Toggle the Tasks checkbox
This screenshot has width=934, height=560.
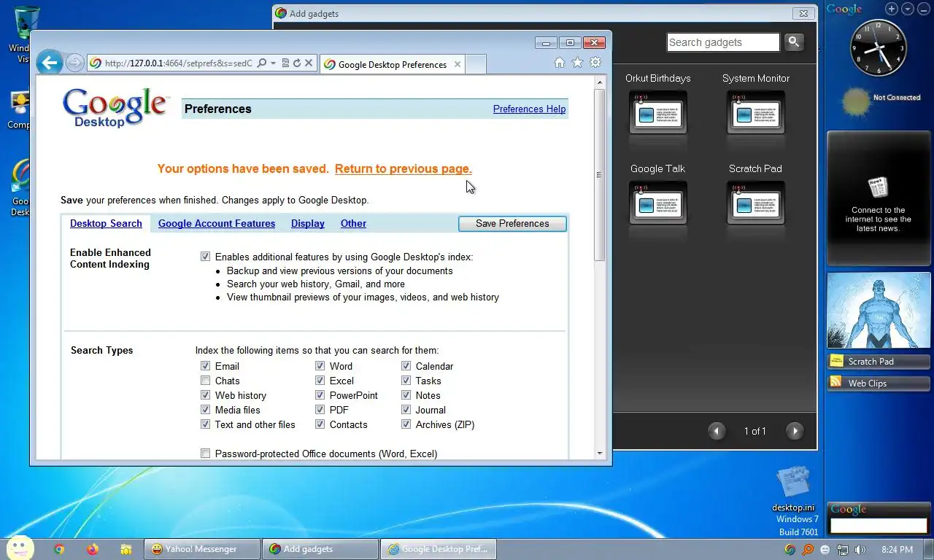(x=406, y=381)
